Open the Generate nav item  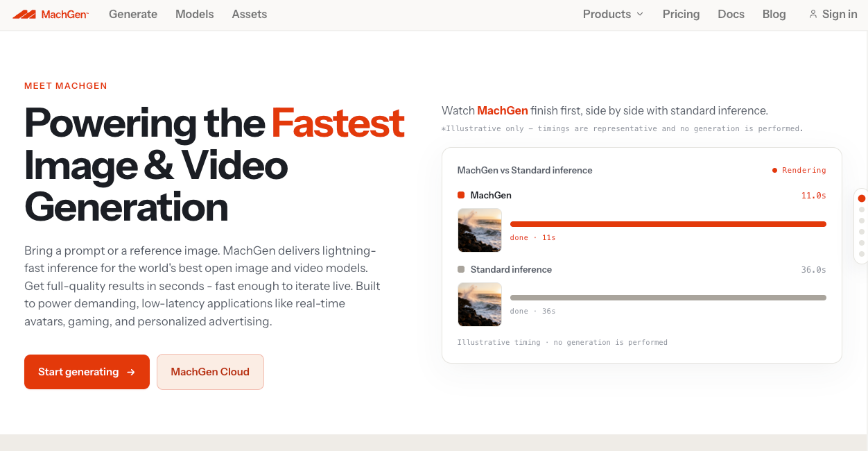133,14
